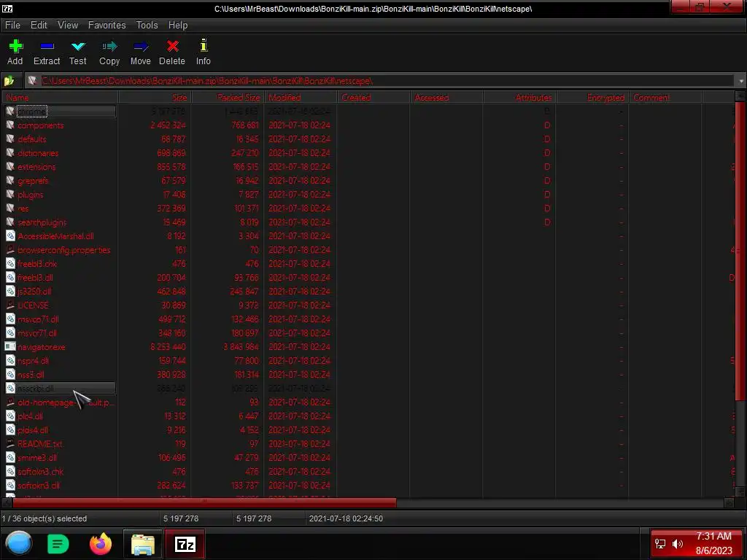Click the red vertical scrollbar thumb
Screen dimensions: 747x560
740,251
